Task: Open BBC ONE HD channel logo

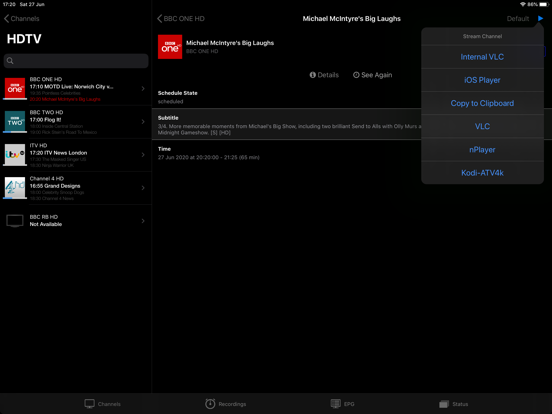Action: (15, 88)
